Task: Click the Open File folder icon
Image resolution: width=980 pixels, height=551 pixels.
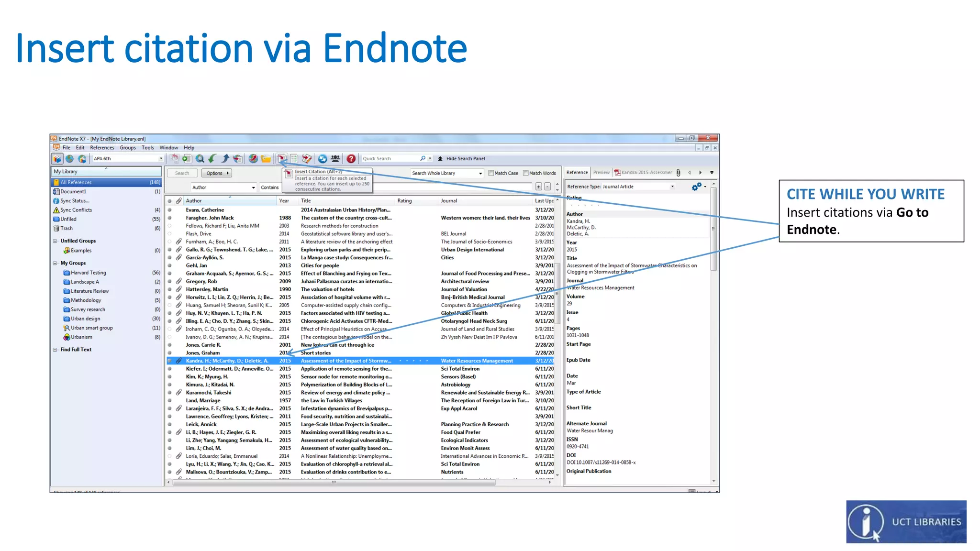Action: click(266, 159)
